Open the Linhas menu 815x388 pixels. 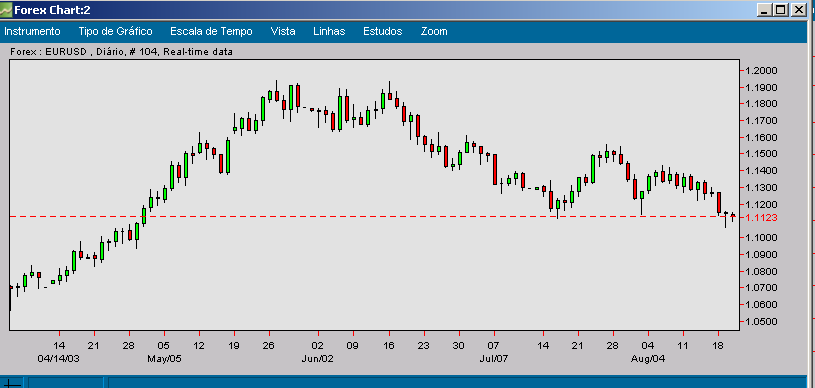click(329, 31)
